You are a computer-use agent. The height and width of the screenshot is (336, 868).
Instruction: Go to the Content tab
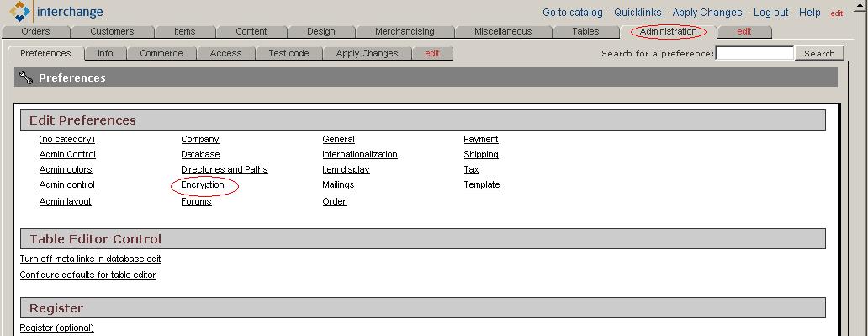click(251, 32)
